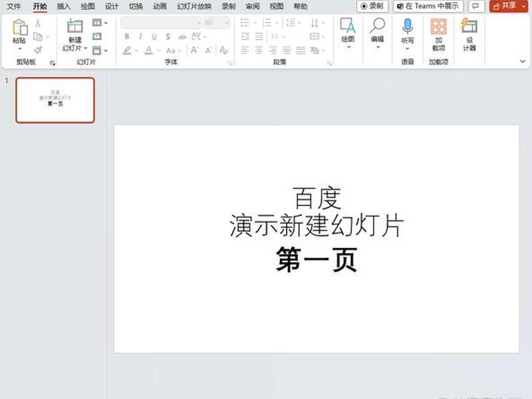Toggle italic formatting
The width and height of the screenshot is (532, 399).
point(140,37)
